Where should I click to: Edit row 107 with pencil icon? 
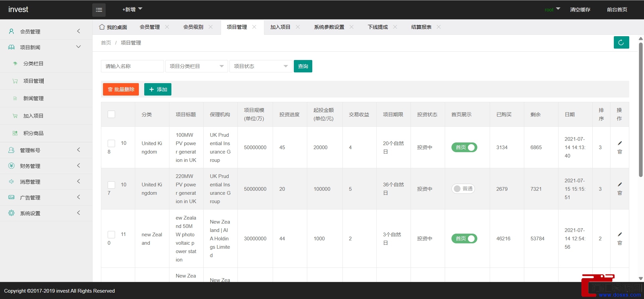pos(620,184)
